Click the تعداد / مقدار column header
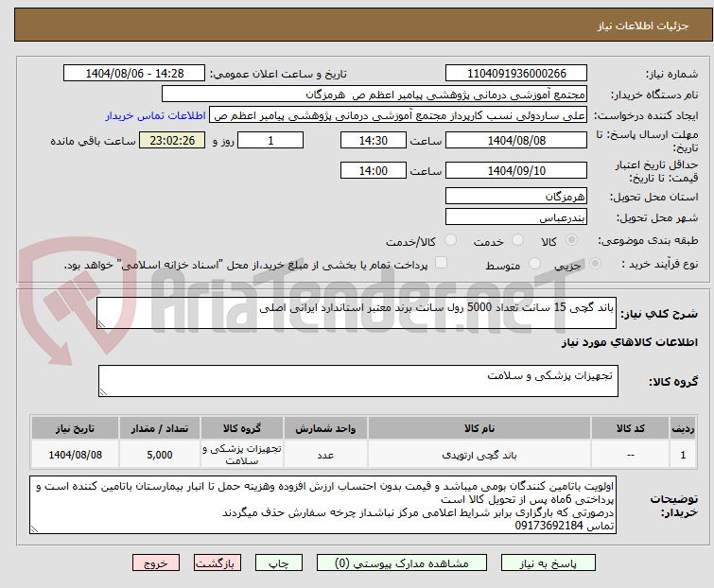This screenshot has height=588, width=714. 160,428
